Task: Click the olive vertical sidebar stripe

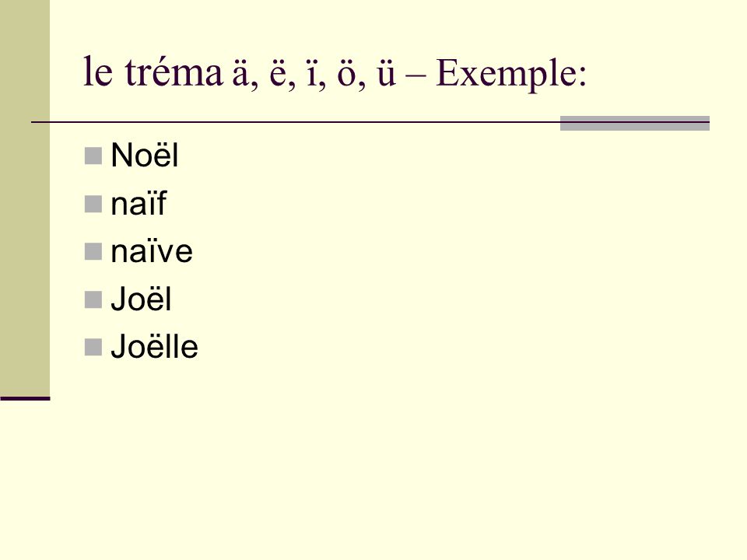Action: (x=25, y=198)
